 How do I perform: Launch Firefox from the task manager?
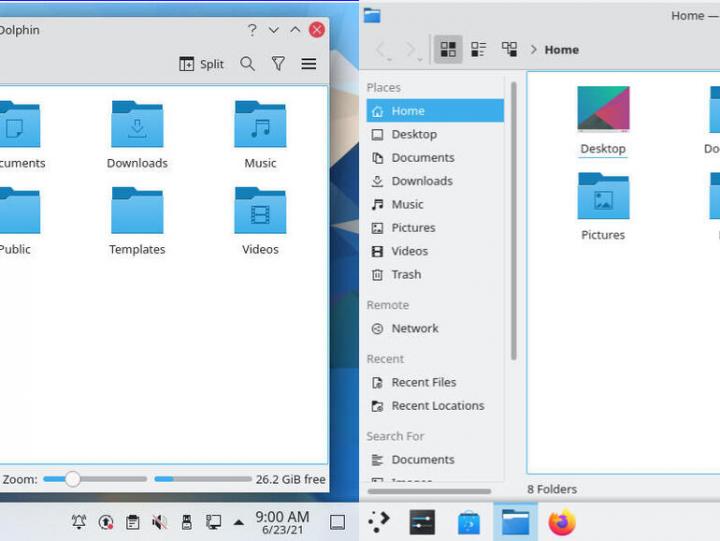pyautogui.click(x=562, y=522)
